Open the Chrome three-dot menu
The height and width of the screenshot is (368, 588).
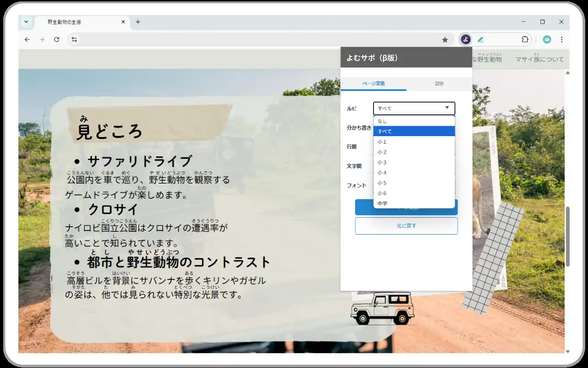(x=561, y=40)
